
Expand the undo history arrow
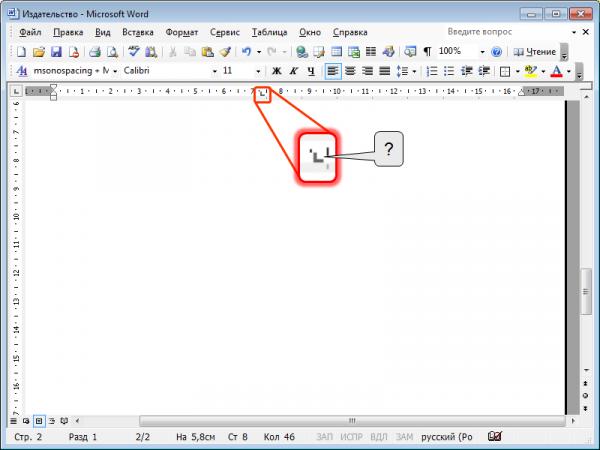(259, 52)
